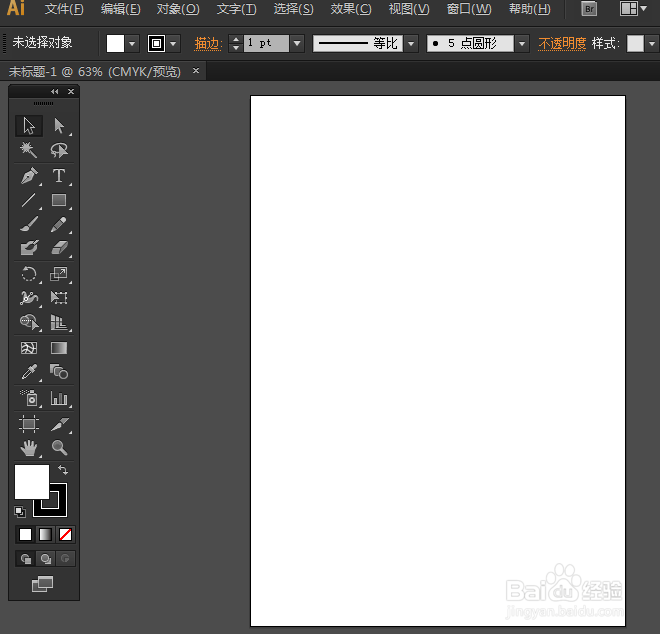Select the Shape Builder tool
Image resolution: width=660 pixels, height=634 pixels.
[29, 322]
